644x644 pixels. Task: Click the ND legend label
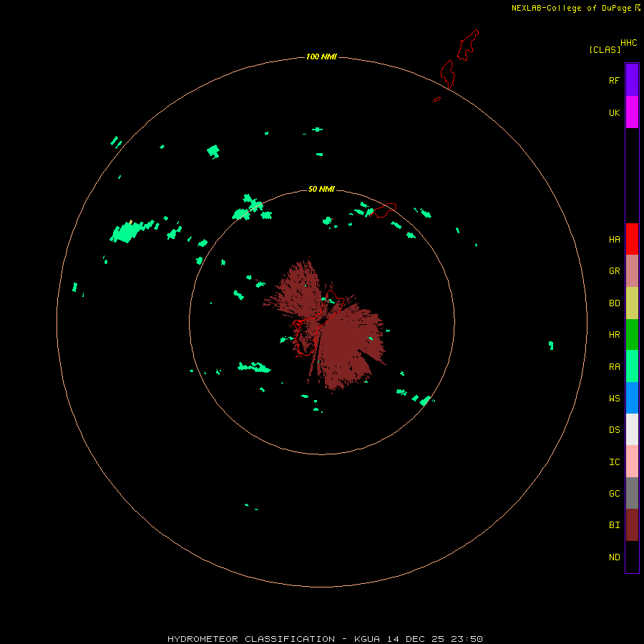tap(614, 557)
